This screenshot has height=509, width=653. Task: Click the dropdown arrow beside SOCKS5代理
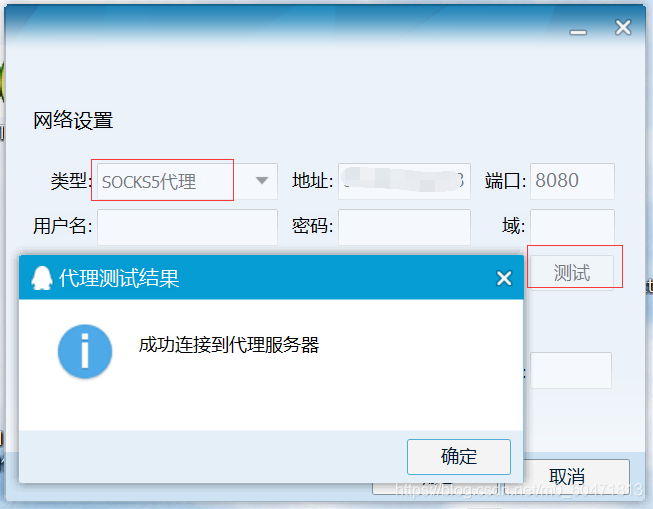tap(262, 181)
